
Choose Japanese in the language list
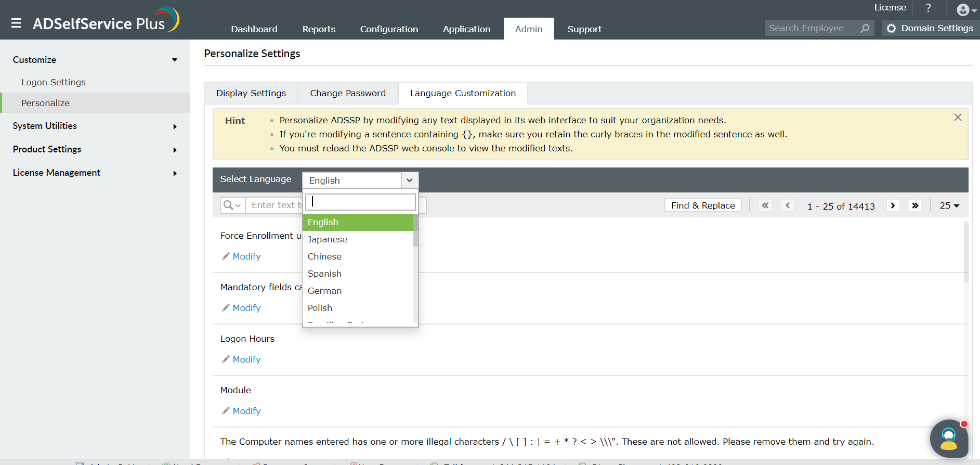358,239
